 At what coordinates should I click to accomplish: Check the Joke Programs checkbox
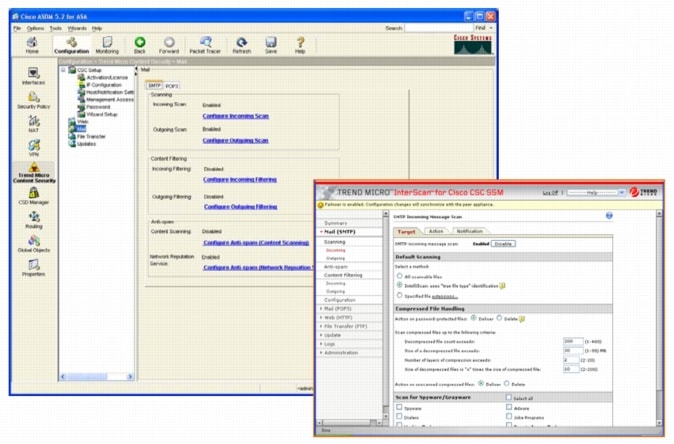pos(509,416)
